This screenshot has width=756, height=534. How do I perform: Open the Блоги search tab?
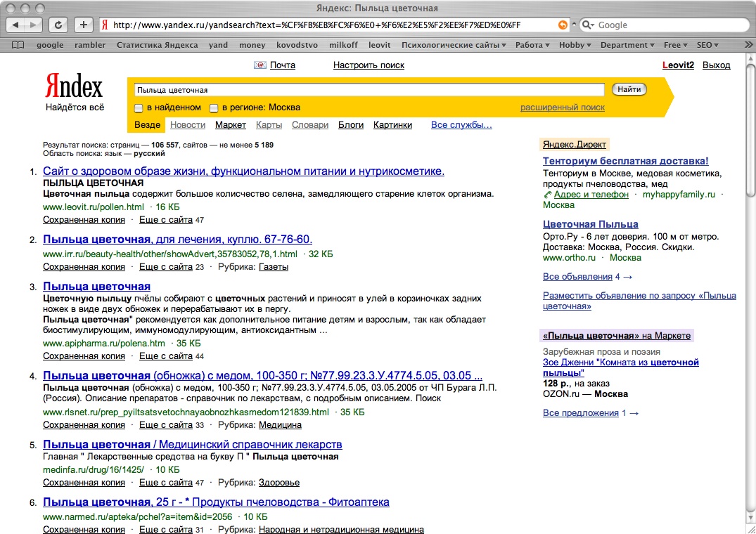point(350,124)
